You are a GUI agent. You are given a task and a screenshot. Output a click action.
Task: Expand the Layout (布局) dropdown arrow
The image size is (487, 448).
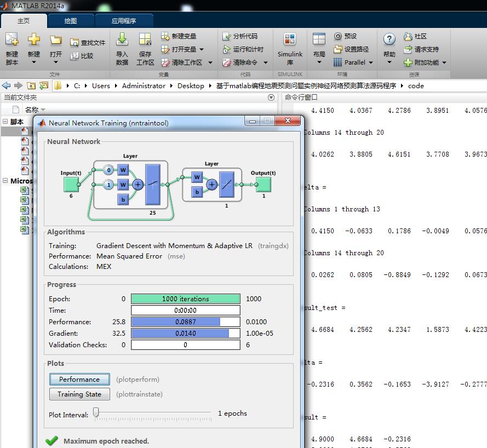[x=319, y=62]
